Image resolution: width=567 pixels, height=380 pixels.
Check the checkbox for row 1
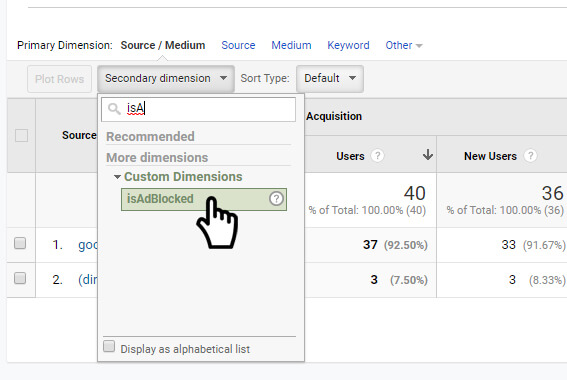(x=20, y=243)
